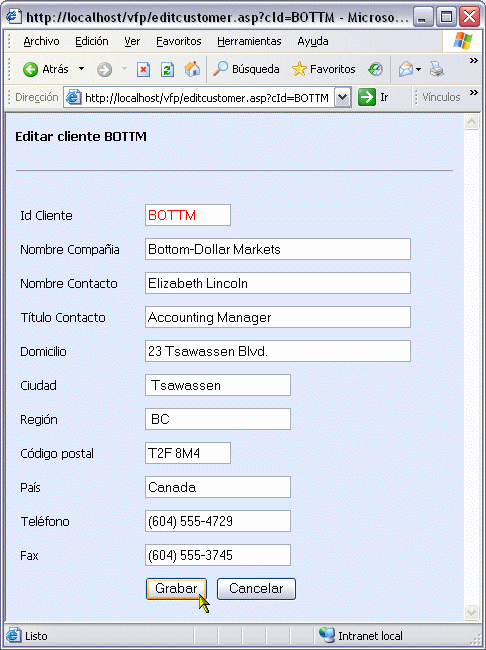
Task: Open the Atrás history dropdown arrow
Action: 82,69
